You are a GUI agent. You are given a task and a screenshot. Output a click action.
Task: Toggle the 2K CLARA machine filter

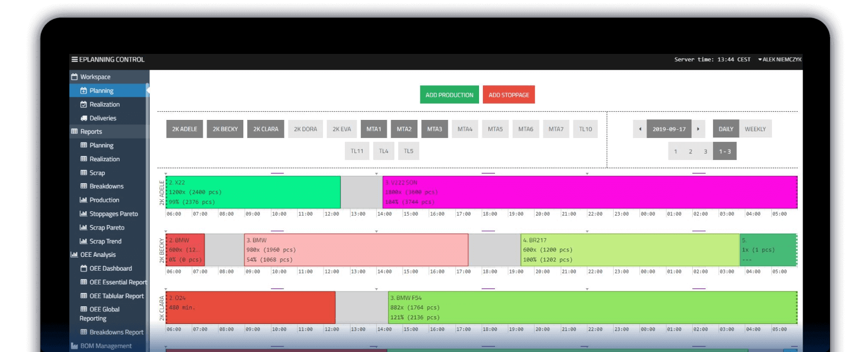pos(266,129)
